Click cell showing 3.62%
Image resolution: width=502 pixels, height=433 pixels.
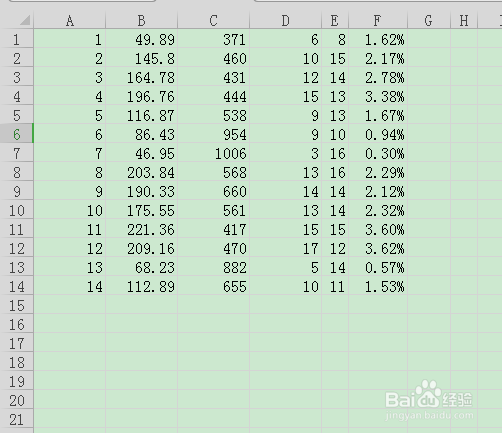pyautogui.click(x=378, y=248)
